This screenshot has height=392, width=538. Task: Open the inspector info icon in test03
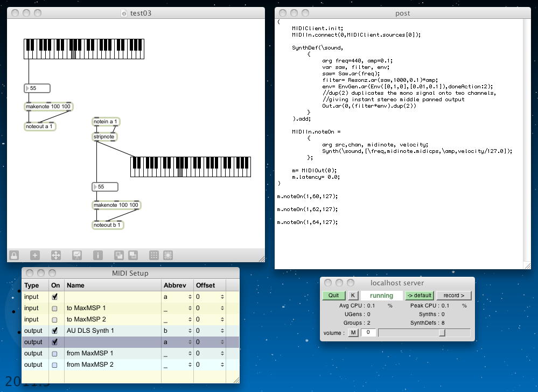pos(98,255)
